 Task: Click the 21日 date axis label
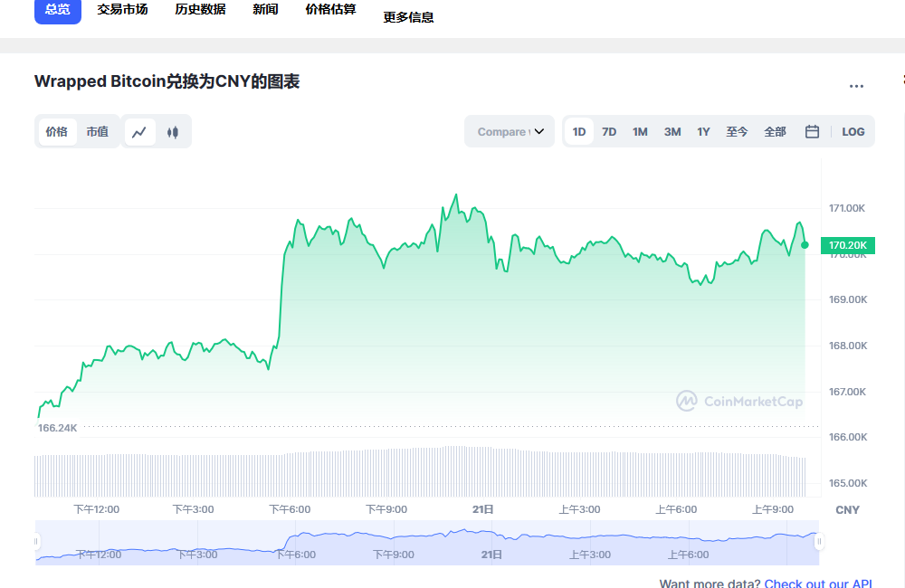[483, 509]
